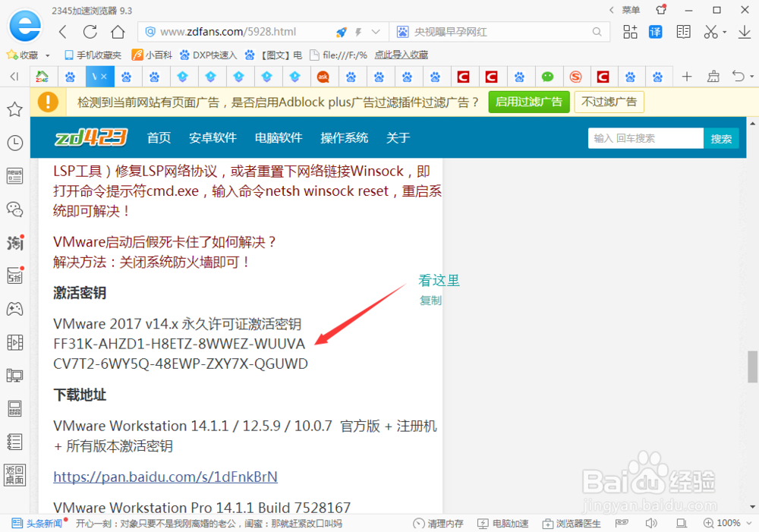Switch to the green WeChat icon tab
Image resolution: width=759 pixels, height=532 pixels.
tap(547, 77)
